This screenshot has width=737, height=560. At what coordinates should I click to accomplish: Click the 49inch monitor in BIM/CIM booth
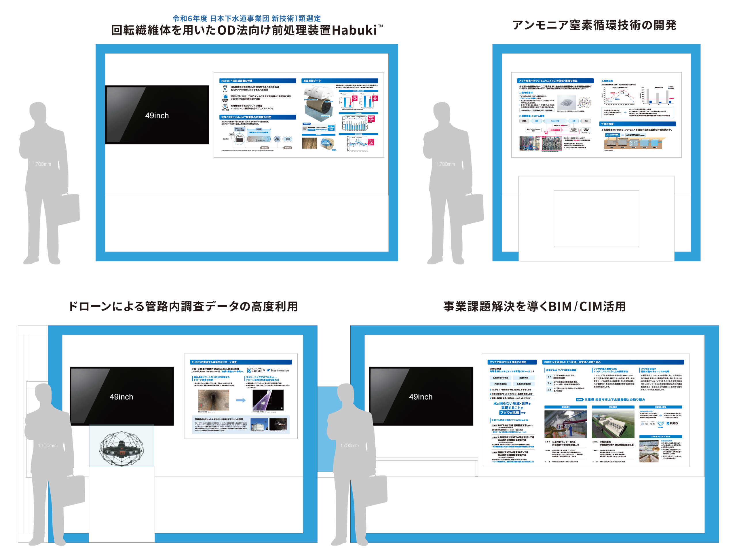421,396
